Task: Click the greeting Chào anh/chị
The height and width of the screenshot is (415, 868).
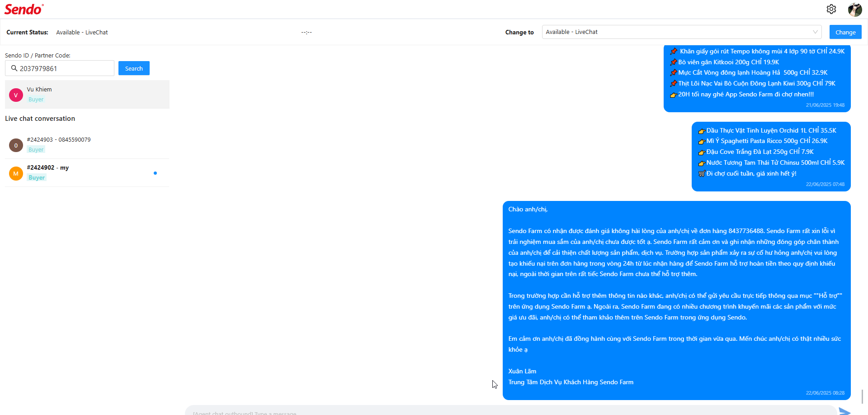Action: 528,209
